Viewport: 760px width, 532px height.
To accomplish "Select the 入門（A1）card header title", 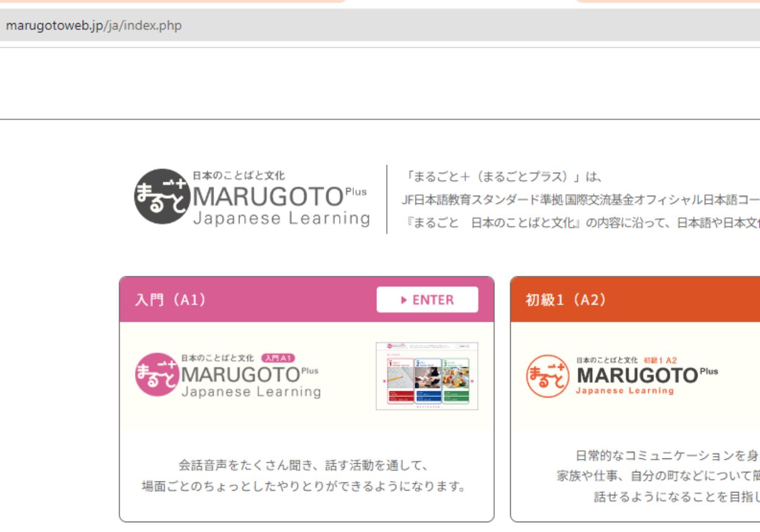I will click(x=170, y=300).
